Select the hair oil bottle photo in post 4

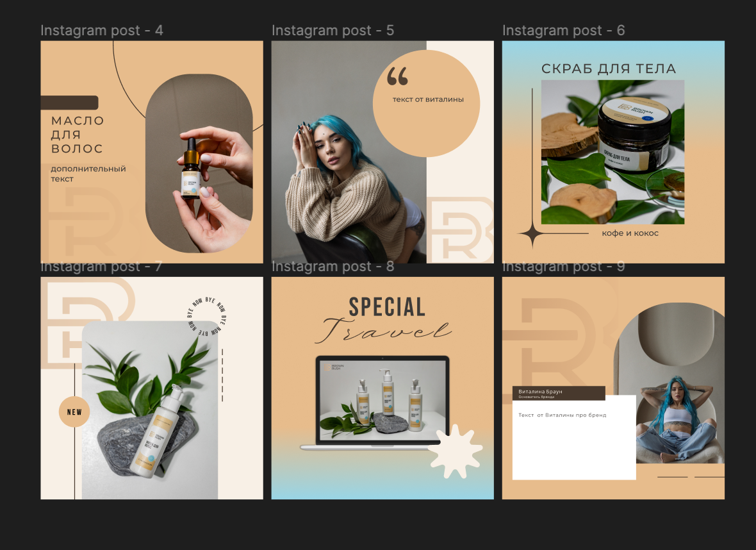[199, 163]
